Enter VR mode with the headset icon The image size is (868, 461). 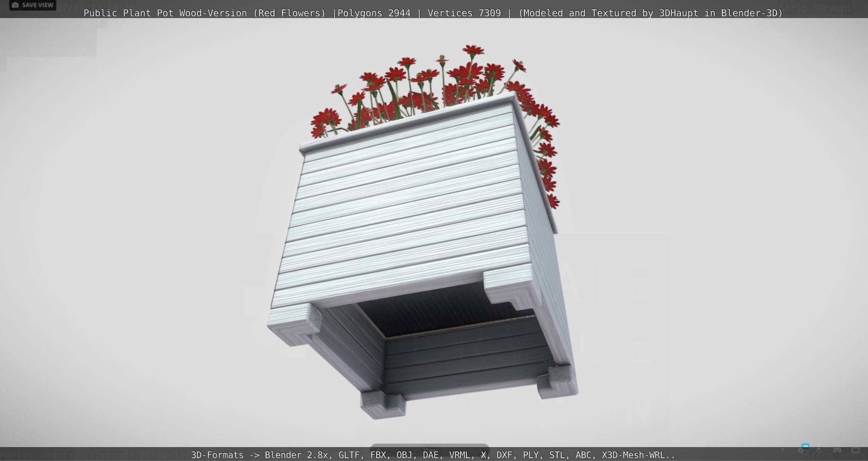pyautogui.click(x=837, y=450)
